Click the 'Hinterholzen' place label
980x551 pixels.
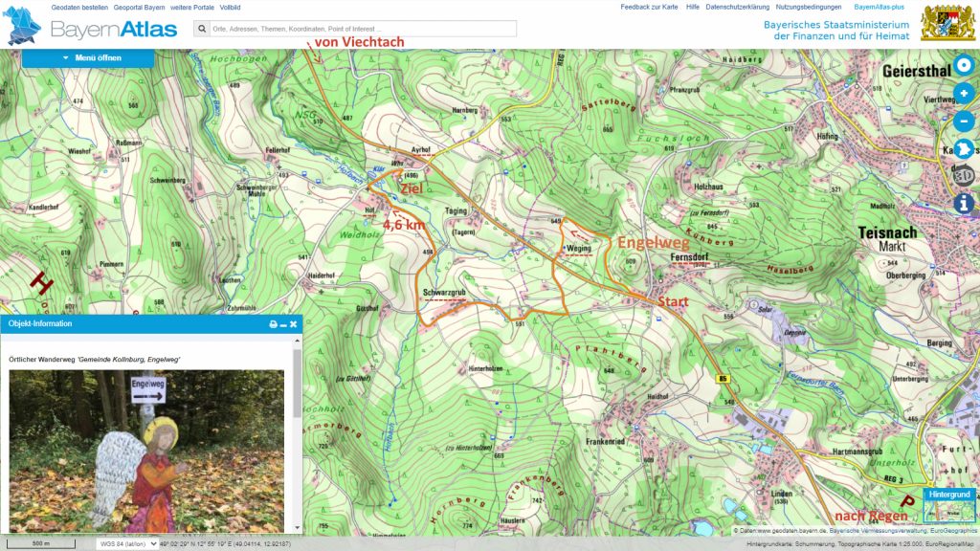(x=485, y=368)
